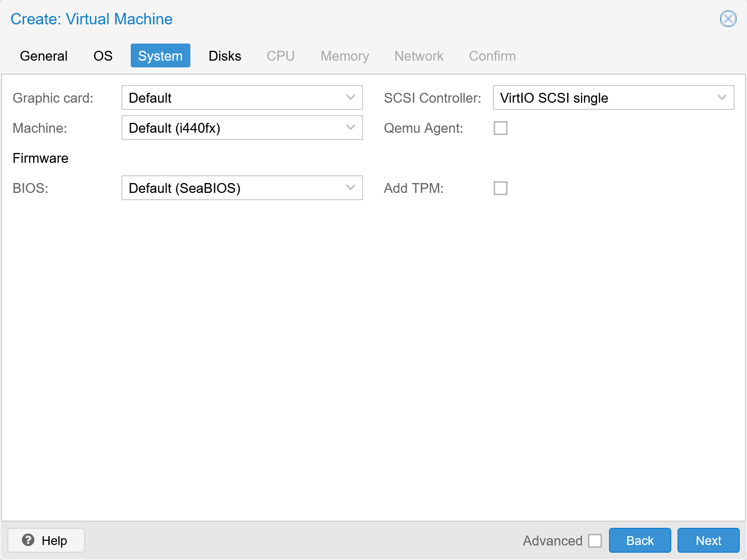
Task: Switch to the OS tab
Action: [102, 55]
